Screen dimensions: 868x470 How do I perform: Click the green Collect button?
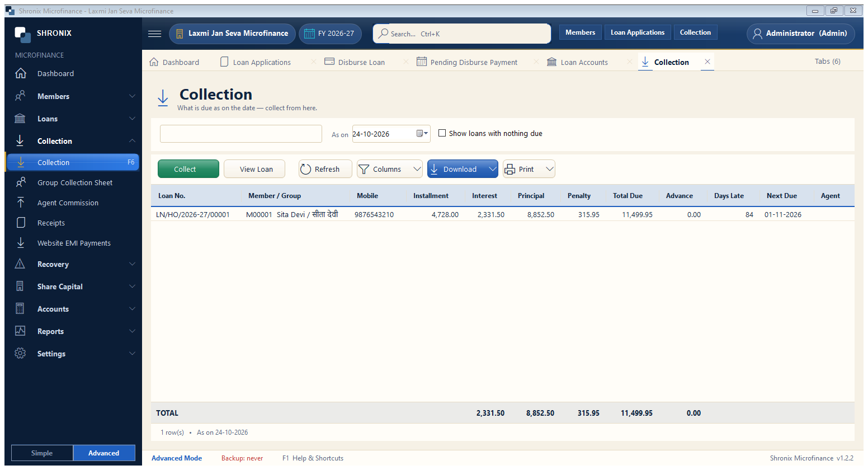point(188,169)
